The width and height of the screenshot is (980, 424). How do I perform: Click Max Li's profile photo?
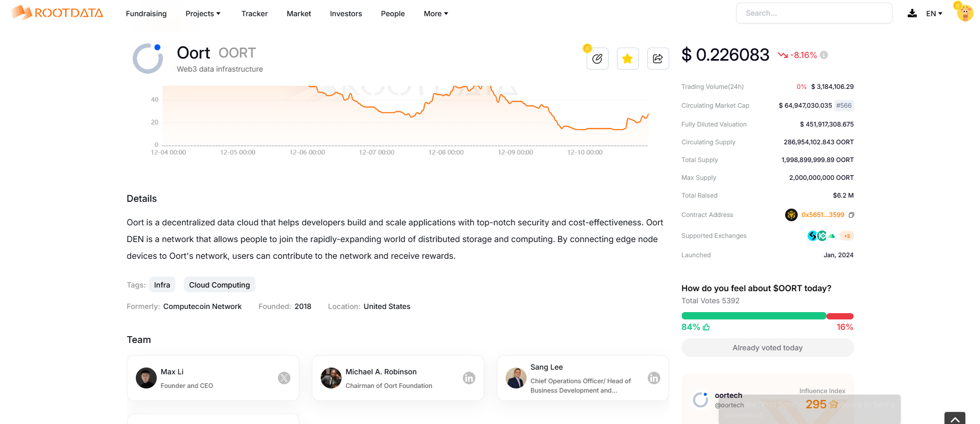point(146,378)
